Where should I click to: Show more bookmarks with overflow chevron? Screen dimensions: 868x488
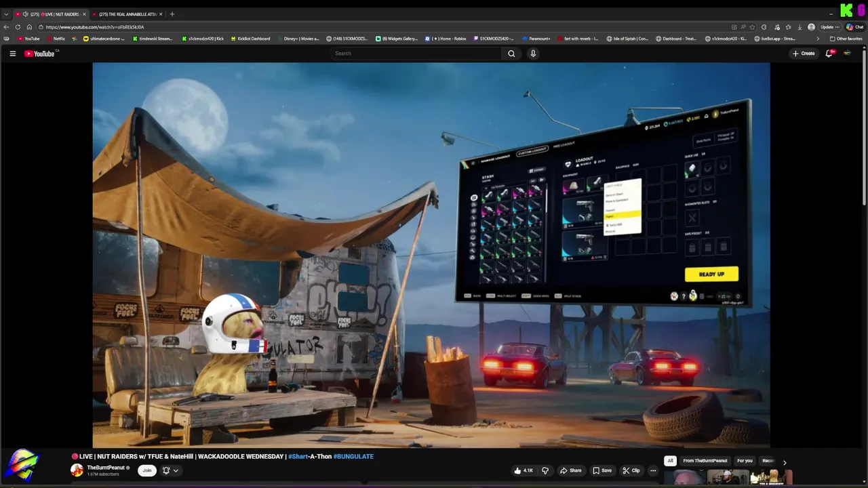pyautogui.click(x=818, y=39)
